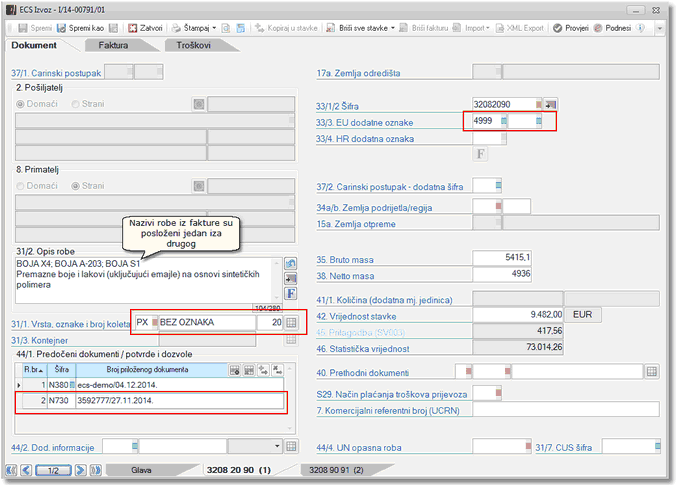The image size is (678, 488).
Task: Click the 37/1. Carinski postupak link
Action: click(56, 73)
